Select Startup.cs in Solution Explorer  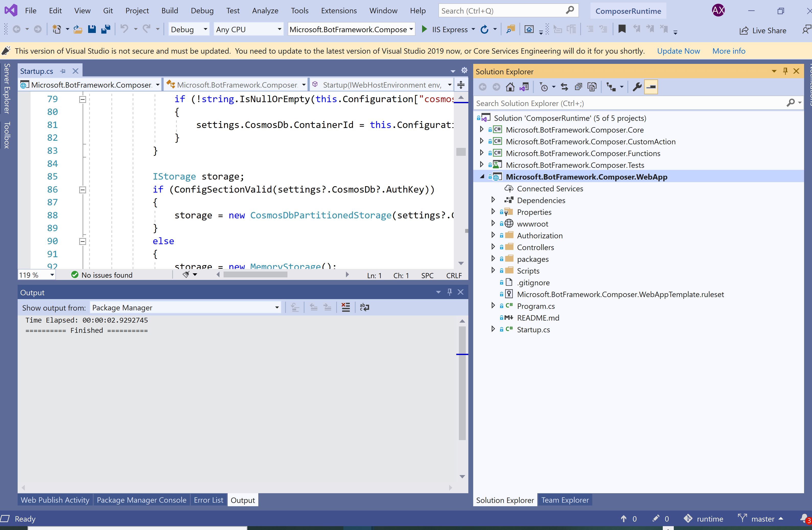(x=533, y=329)
